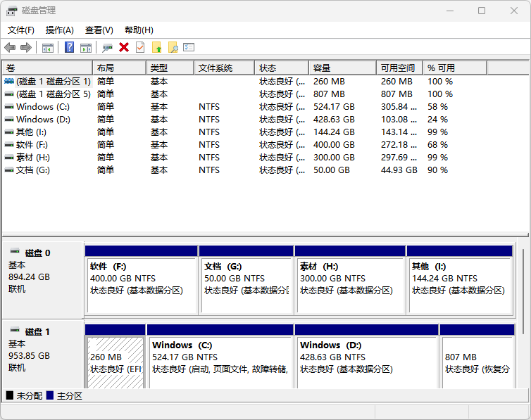The image size is (531, 420).
Task: Click the folder with magnifier icon
Action: click(x=173, y=47)
